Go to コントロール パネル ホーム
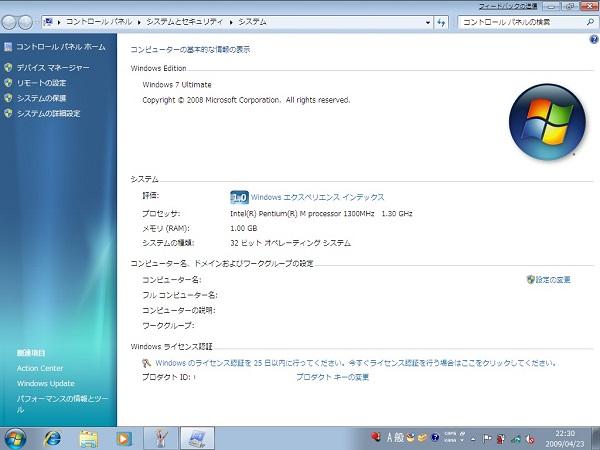Viewport: 600px width, 450px height. coord(60,47)
